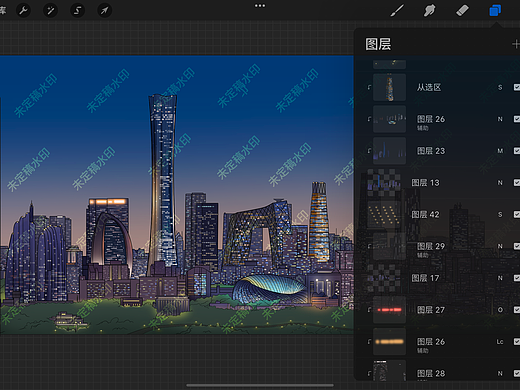Click the 图层 28 layer thumbnail
This screenshot has height=390, width=520.
(x=389, y=370)
